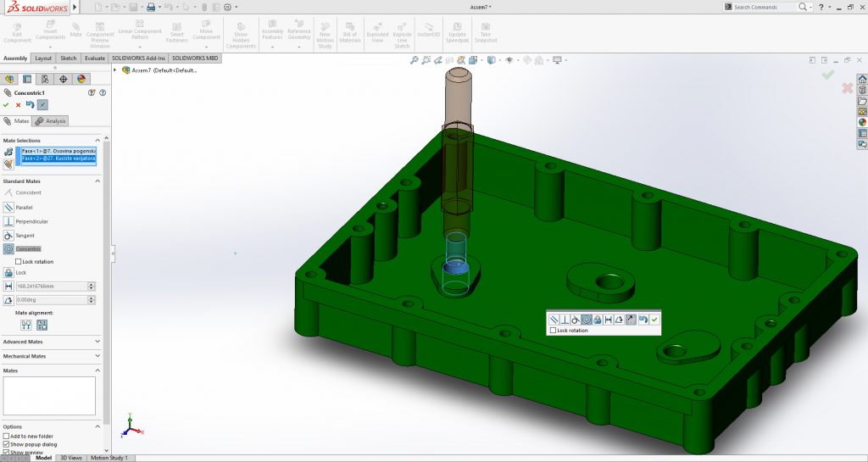Switch to the Analysis tab
The image size is (868, 462).
pos(50,121)
